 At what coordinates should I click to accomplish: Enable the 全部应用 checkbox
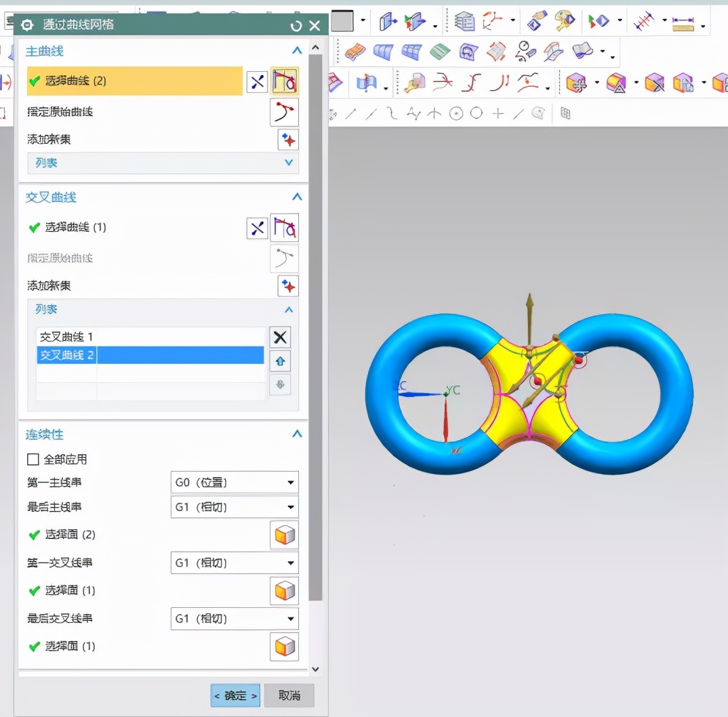pos(33,459)
